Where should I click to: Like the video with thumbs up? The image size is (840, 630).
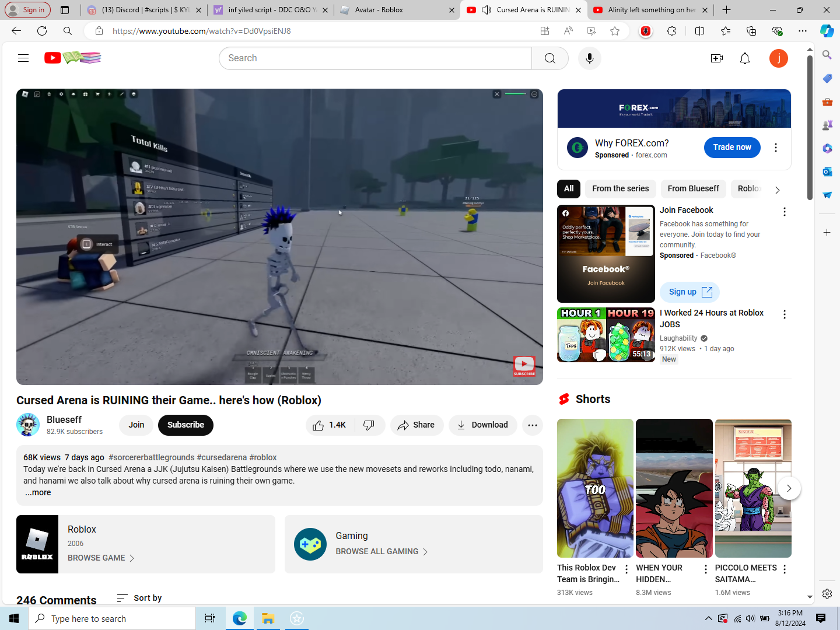[x=330, y=425]
